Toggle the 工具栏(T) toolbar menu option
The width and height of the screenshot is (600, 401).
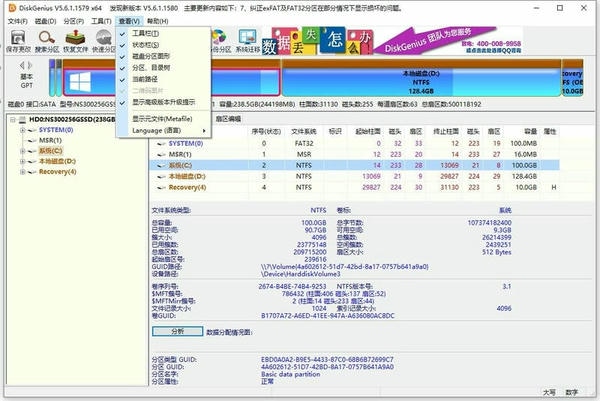tap(145, 34)
